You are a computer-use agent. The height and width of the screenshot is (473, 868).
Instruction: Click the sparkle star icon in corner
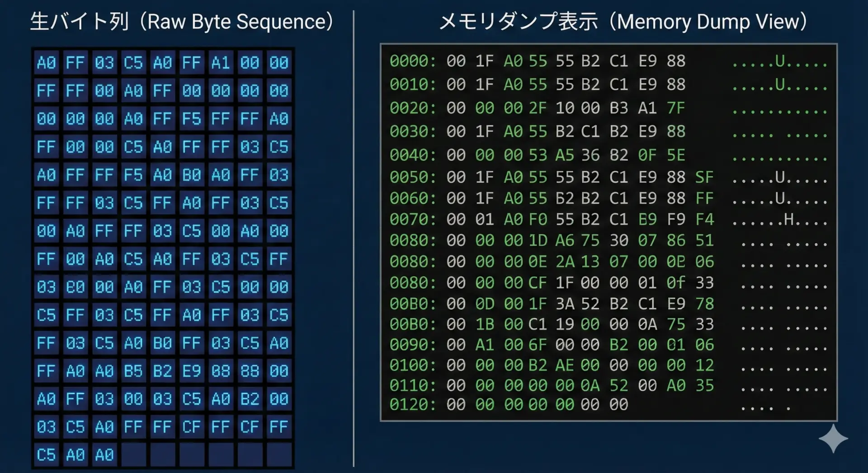click(x=833, y=438)
